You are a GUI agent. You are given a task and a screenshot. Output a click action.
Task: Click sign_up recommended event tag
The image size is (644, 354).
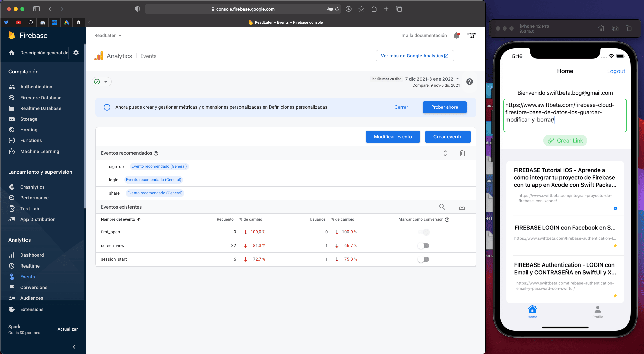point(159,166)
